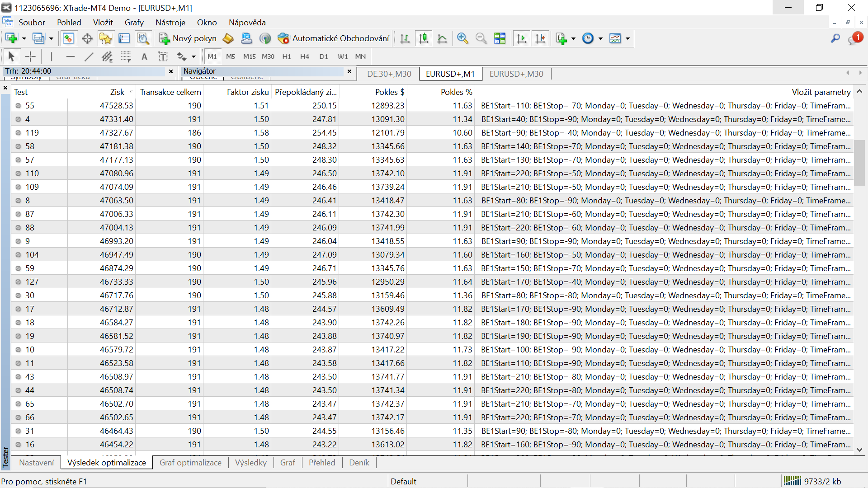The image size is (868, 488).
Task: Expand the arrows objects dropdown
Action: click(193, 56)
